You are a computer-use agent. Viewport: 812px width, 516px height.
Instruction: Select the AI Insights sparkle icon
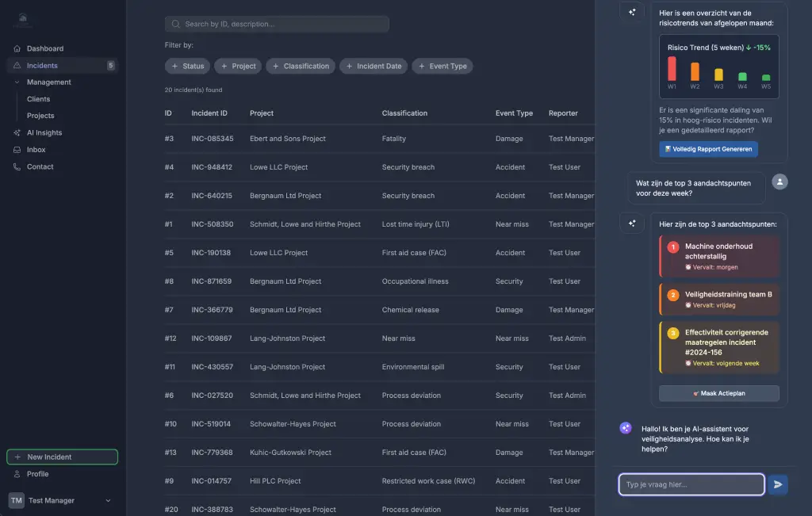[16, 132]
